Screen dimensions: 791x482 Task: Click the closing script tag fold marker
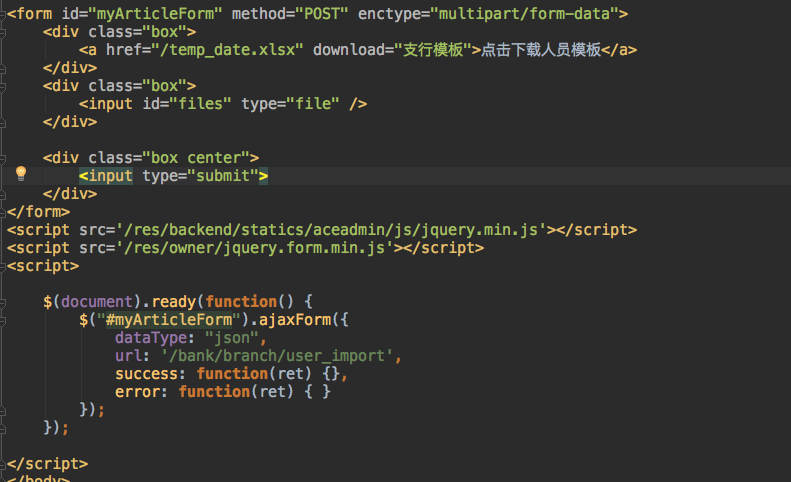(3, 465)
